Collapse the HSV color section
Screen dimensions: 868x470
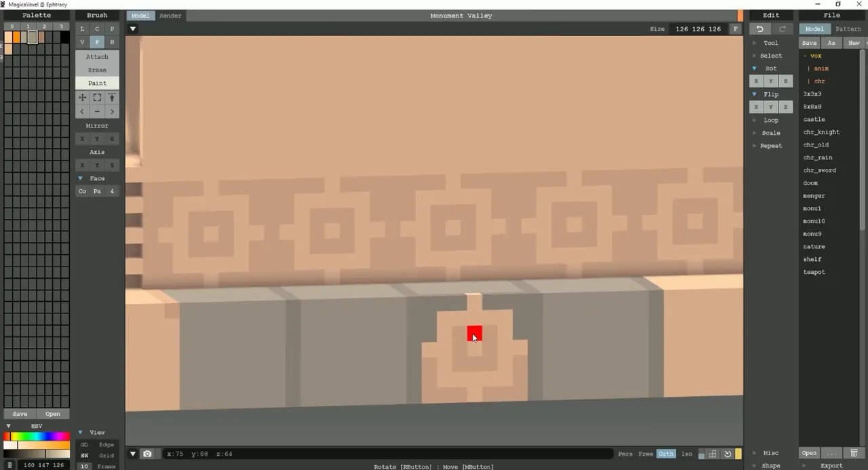(8, 426)
